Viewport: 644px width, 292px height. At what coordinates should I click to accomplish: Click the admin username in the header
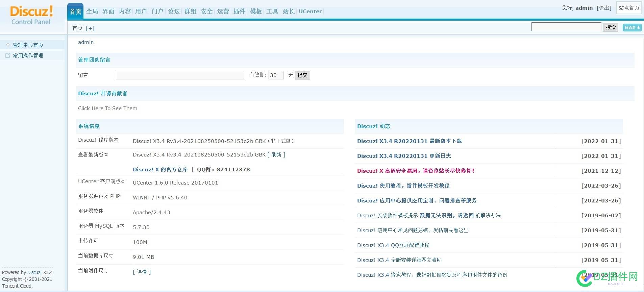pyautogui.click(x=584, y=8)
